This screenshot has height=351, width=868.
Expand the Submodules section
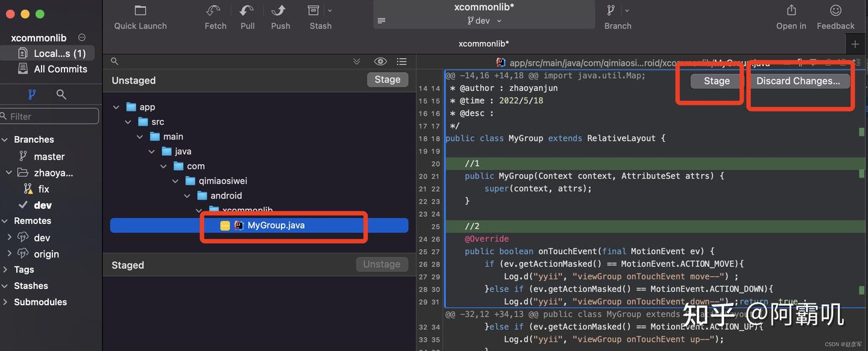pos(5,302)
